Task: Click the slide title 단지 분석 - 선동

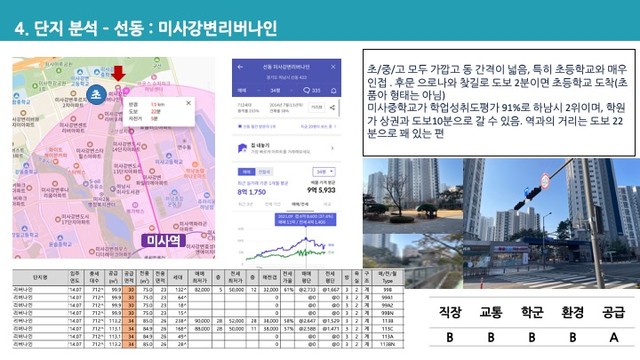Action: click(146, 28)
